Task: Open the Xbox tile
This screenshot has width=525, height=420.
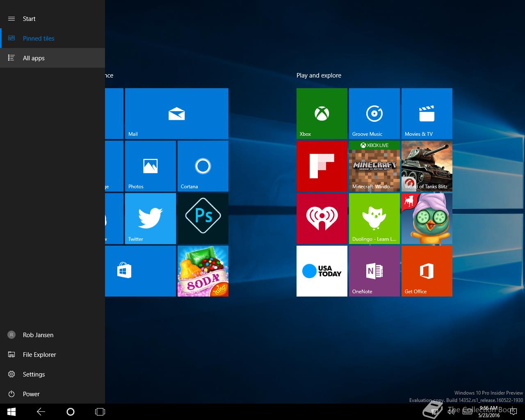Action: pos(322,114)
